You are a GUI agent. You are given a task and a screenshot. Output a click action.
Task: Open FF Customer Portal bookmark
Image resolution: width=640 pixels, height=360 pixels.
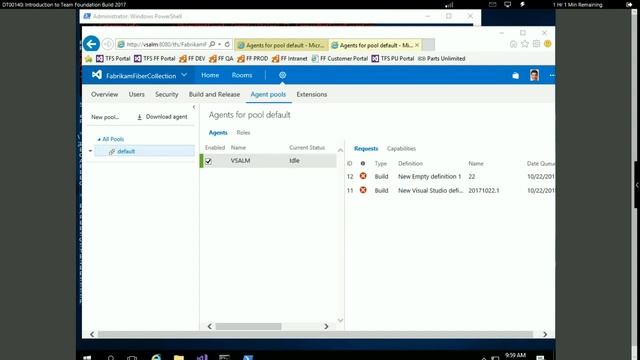[340, 58]
